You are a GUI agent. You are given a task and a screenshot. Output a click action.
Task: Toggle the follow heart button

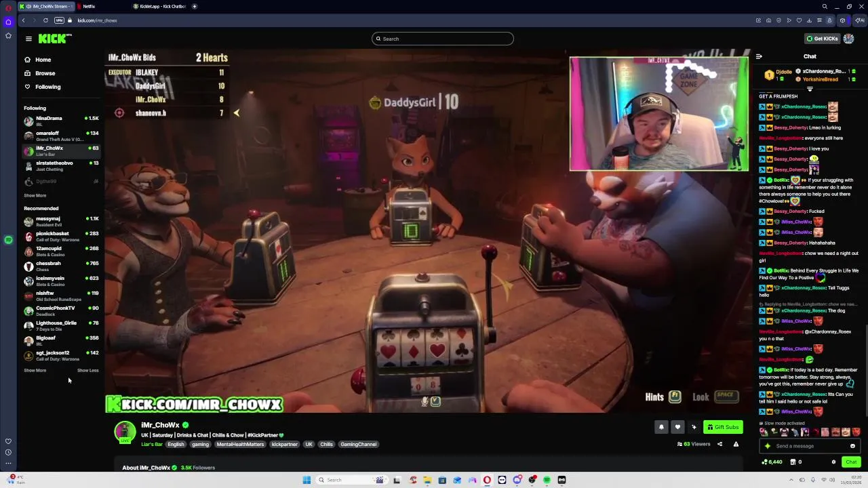point(677,427)
